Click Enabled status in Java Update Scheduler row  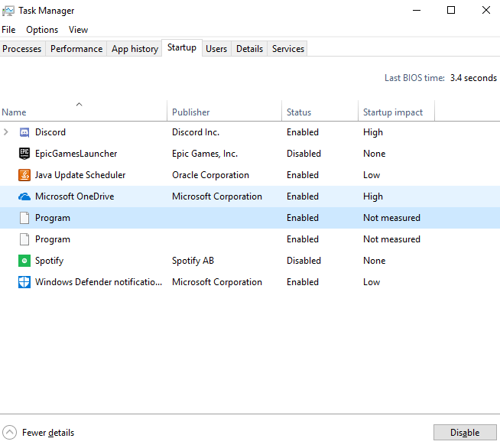[303, 175]
